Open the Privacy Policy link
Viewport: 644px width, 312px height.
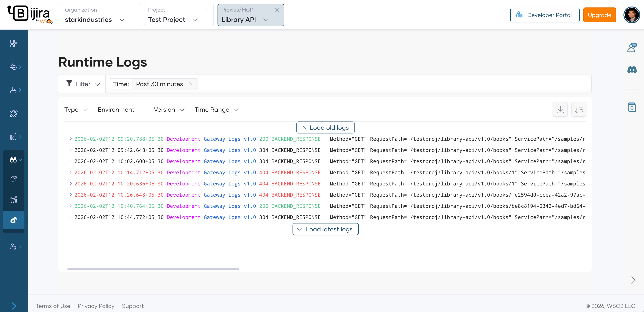[x=96, y=306]
